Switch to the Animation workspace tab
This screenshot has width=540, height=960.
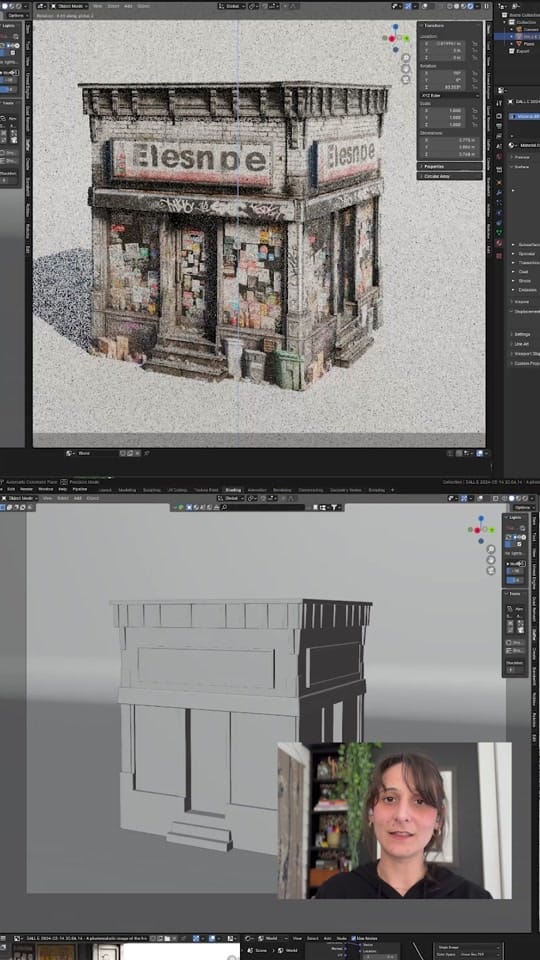(257, 490)
